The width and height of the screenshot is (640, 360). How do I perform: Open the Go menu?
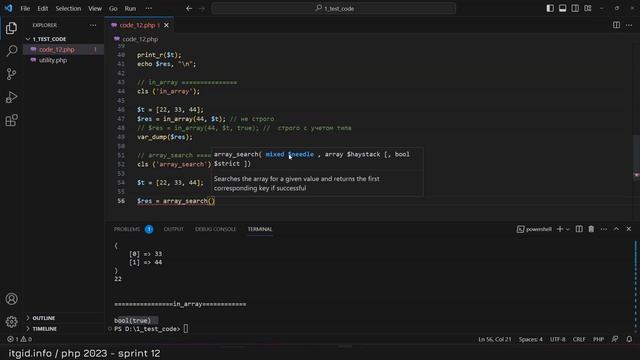tap(113, 8)
